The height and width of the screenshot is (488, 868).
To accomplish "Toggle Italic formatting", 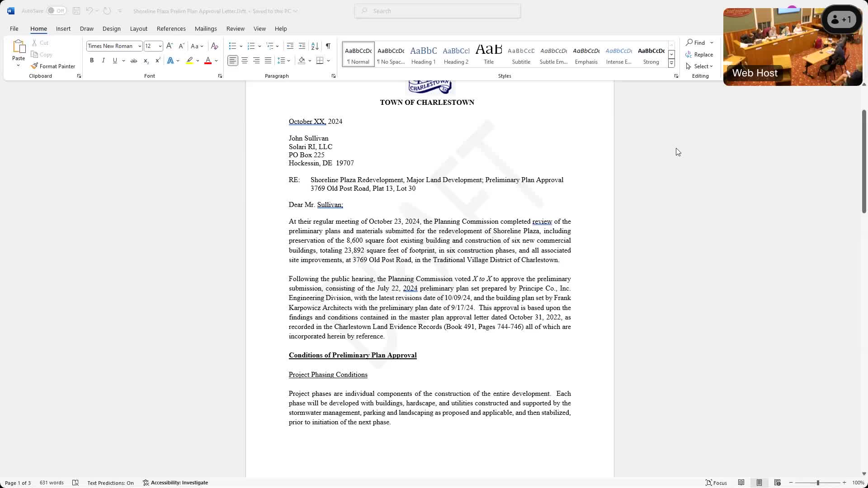I will point(103,61).
